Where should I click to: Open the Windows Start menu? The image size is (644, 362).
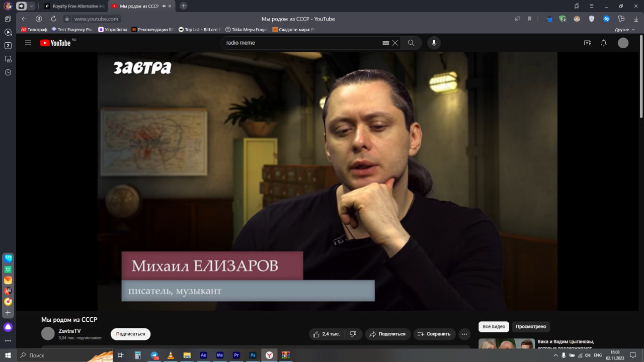click(8, 355)
